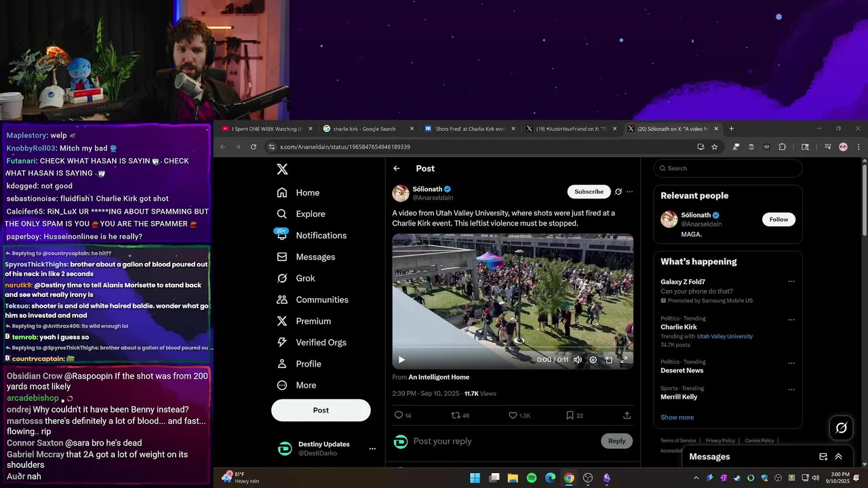
Task: Open Profile in X sidebar
Action: (x=299, y=364)
